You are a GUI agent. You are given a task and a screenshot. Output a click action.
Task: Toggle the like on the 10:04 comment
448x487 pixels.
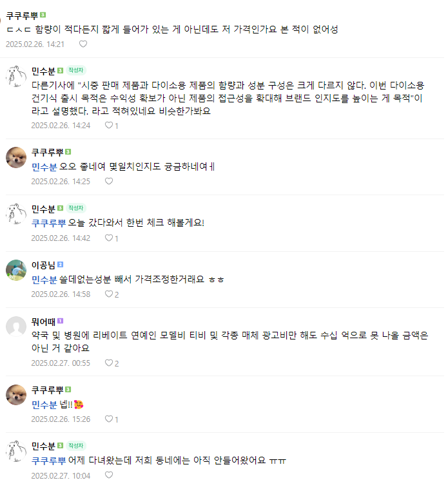click(x=108, y=476)
